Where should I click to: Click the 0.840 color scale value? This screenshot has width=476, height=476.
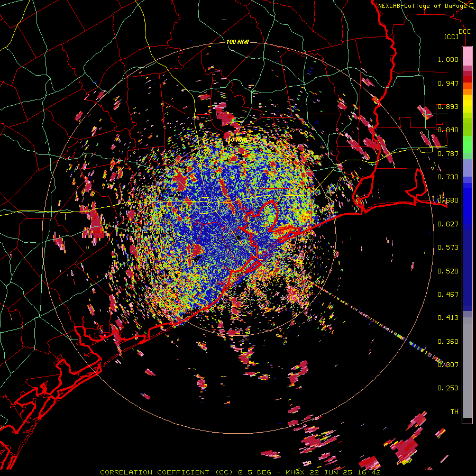pos(448,130)
